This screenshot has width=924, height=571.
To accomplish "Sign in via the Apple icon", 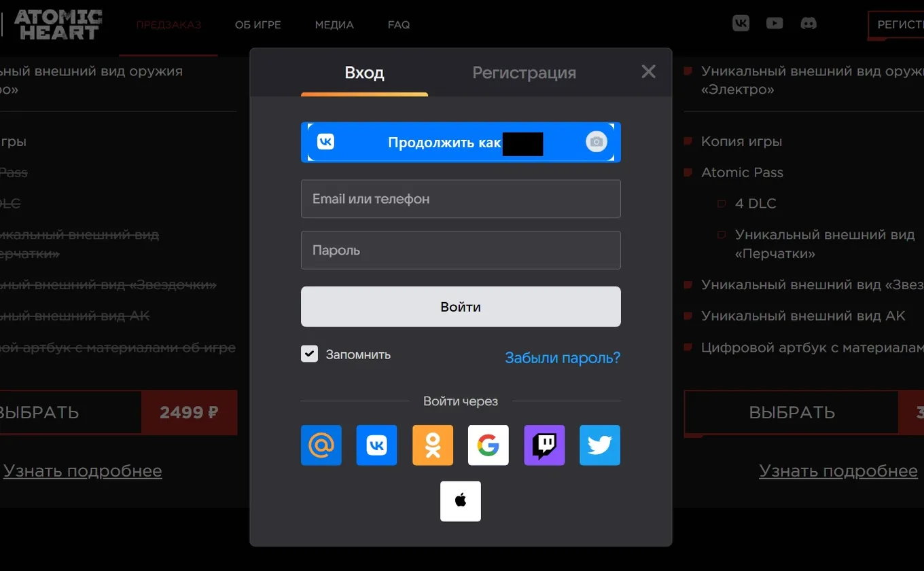I will coord(461,501).
